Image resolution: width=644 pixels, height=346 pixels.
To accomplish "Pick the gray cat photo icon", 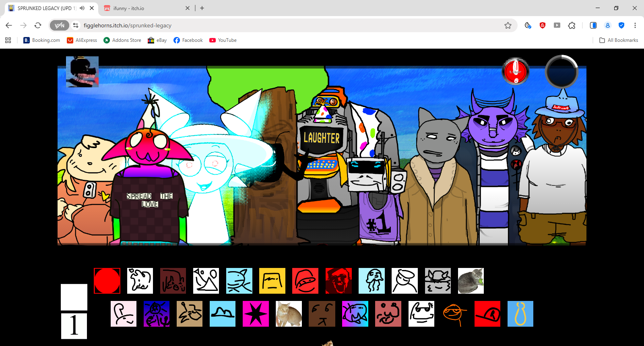I will [x=471, y=281].
